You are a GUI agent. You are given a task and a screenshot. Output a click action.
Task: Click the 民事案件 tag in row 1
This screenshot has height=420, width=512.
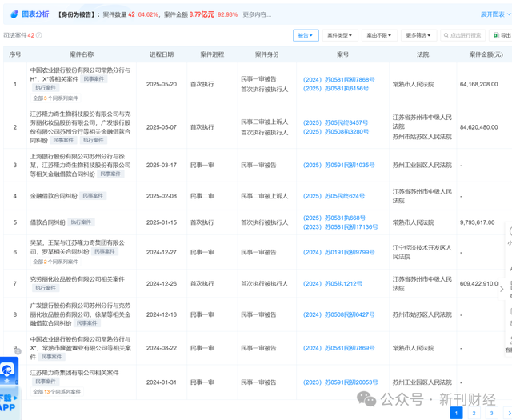tap(94, 78)
